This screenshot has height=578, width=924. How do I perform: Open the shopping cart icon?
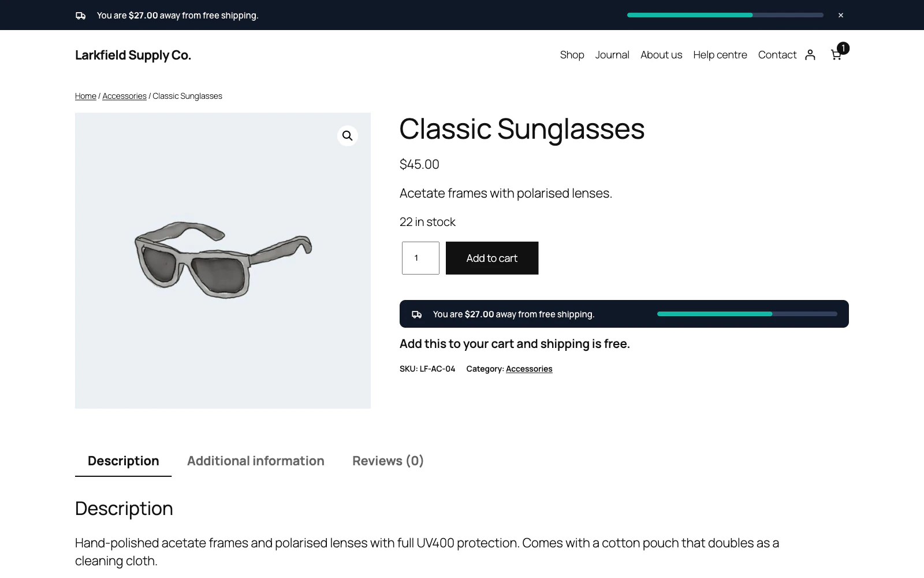(x=836, y=55)
